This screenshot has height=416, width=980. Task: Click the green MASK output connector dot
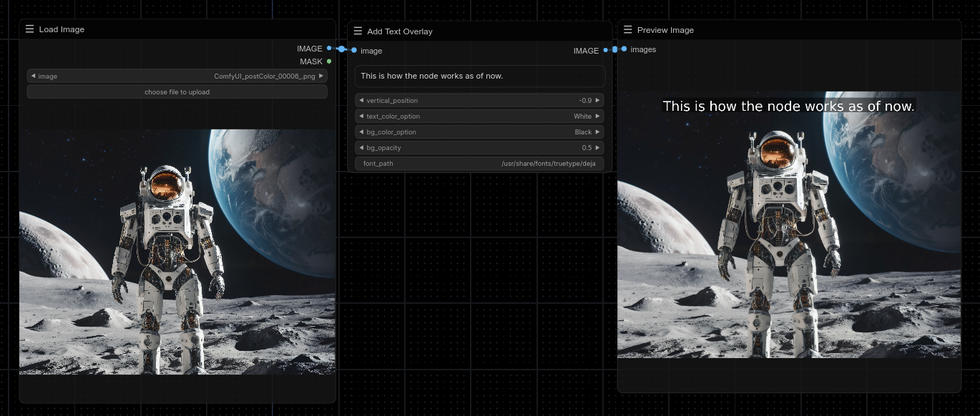click(x=329, y=61)
